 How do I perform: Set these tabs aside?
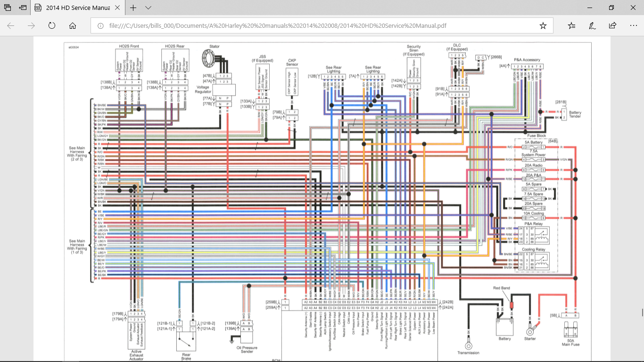(23, 8)
